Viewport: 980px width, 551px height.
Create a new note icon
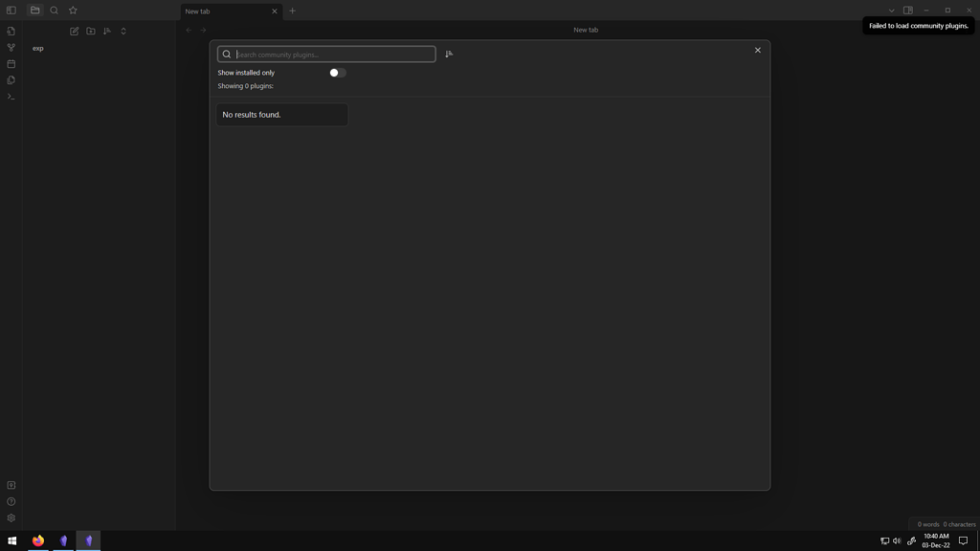[75, 32]
